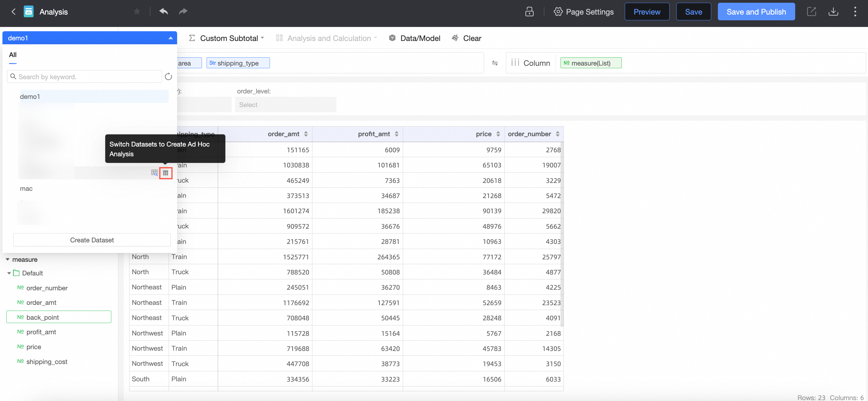The width and height of the screenshot is (868, 401).
Task: Sort by order_amt column
Action: point(306,134)
